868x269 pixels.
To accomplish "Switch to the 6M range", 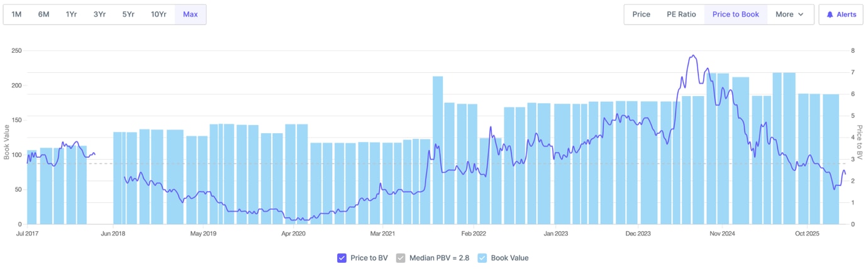I will (43, 14).
